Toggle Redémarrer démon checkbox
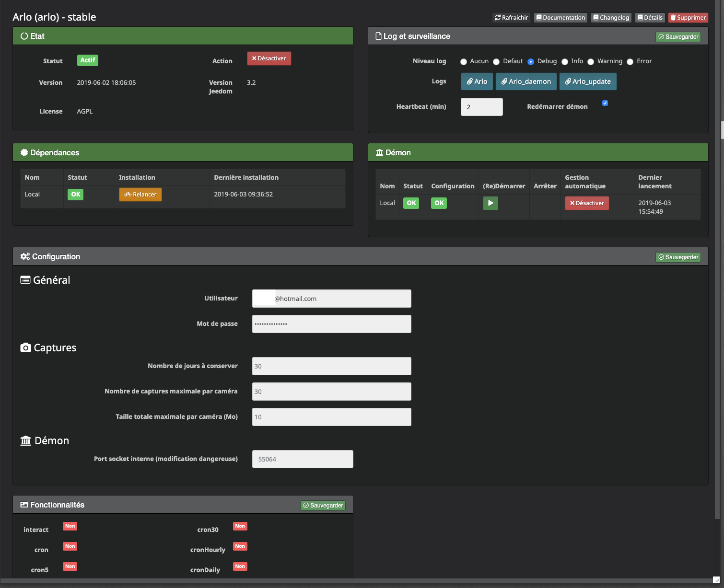Screen dimensions: 724x588 605,103
